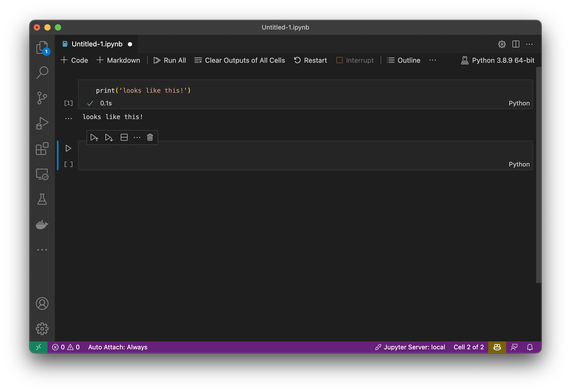Click 'Cell 2 of 2' status entry
Image resolution: width=571 pixels, height=392 pixels.
(469, 347)
